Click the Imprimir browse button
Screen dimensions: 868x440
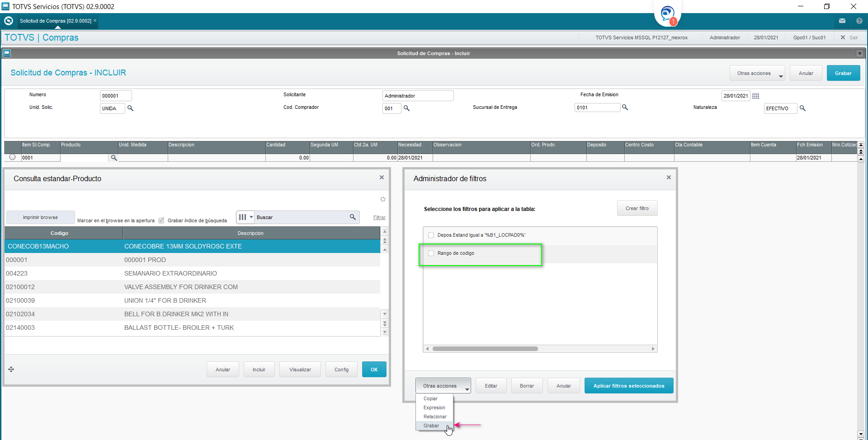point(41,217)
